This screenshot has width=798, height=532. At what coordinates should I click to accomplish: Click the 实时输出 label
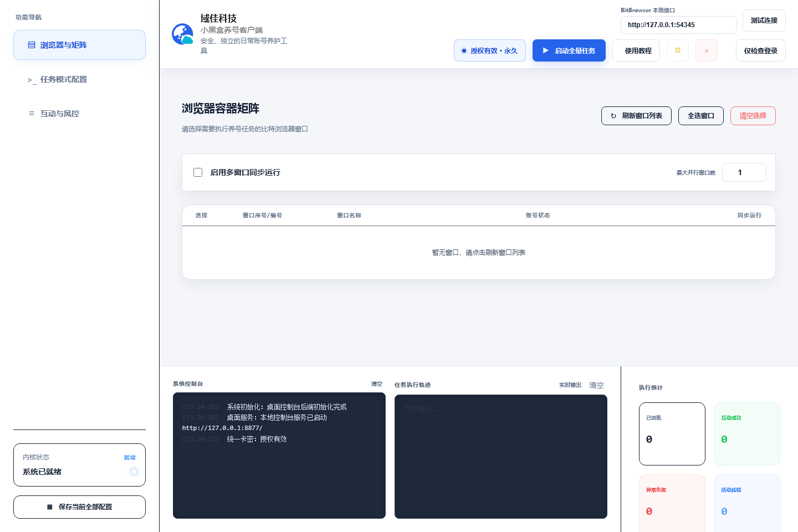pyautogui.click(x=570, y=385)
